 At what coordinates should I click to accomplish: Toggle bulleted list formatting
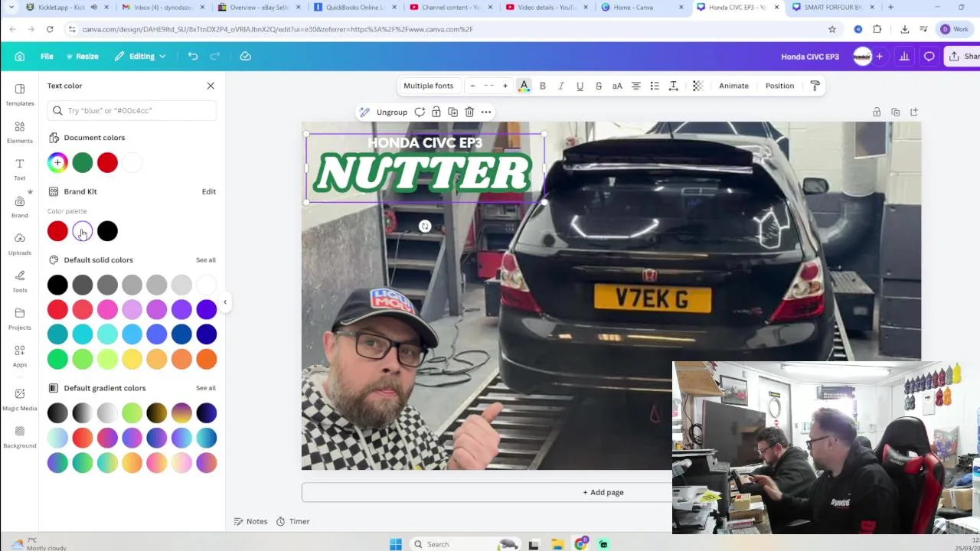click(655, 86)
